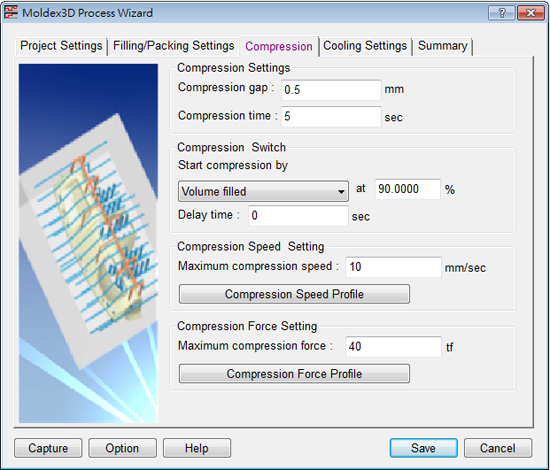Close the Process Wizard window
This screenshot has width=550, height=470.
[531, 13]
